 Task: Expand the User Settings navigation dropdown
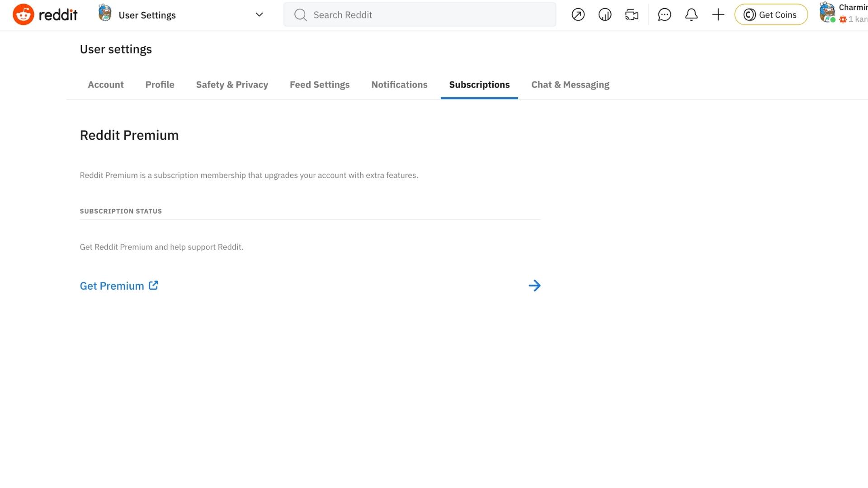tap(259, 14)
